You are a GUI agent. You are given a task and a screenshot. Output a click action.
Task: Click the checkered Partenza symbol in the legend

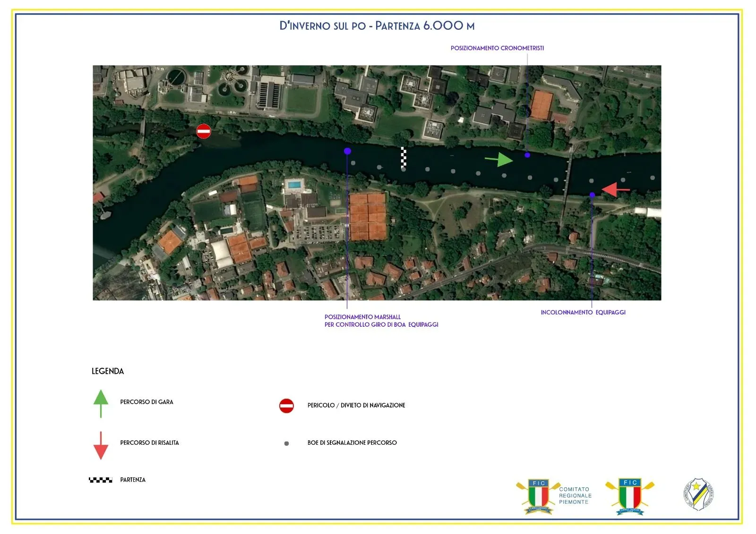tap(101, 480)
